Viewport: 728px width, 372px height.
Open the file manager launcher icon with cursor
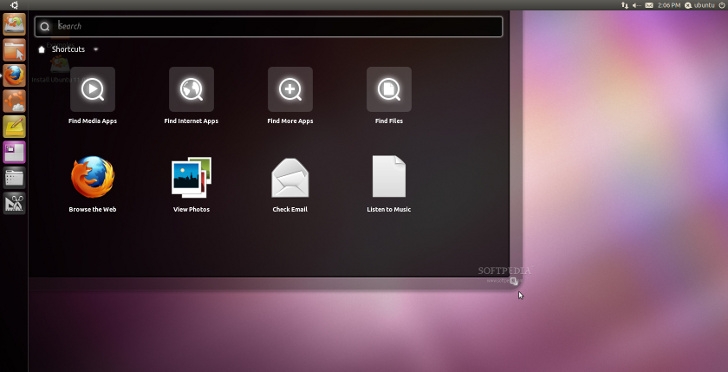click(14, 50)
